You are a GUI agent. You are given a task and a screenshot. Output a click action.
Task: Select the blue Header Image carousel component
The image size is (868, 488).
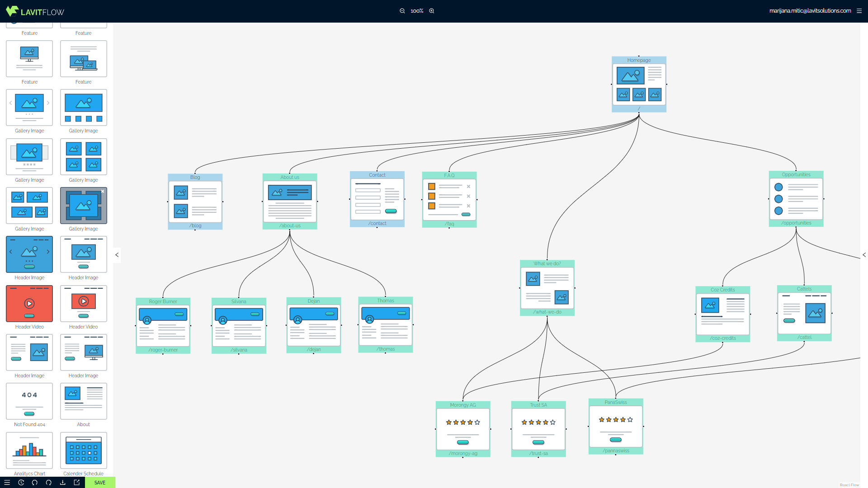[x=29, y=254]
